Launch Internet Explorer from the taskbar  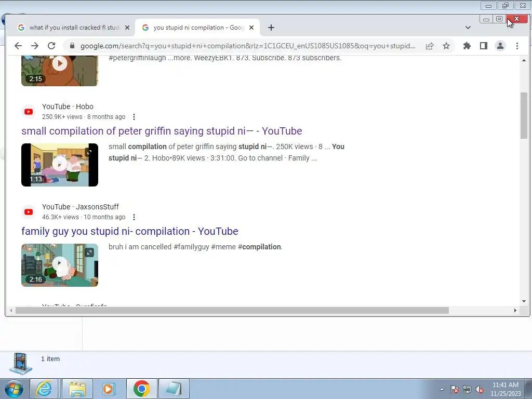click(x=44, y=389)
